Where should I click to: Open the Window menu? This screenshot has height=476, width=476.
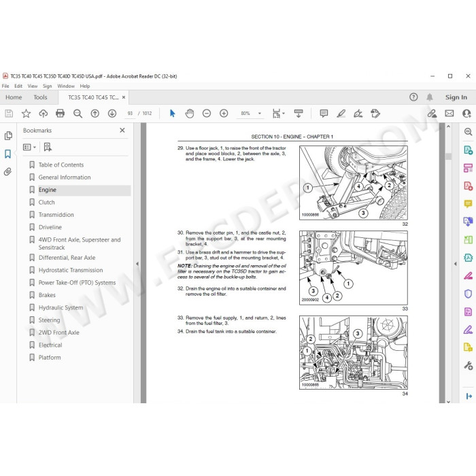pyautogui.click(x=66, y=86)
